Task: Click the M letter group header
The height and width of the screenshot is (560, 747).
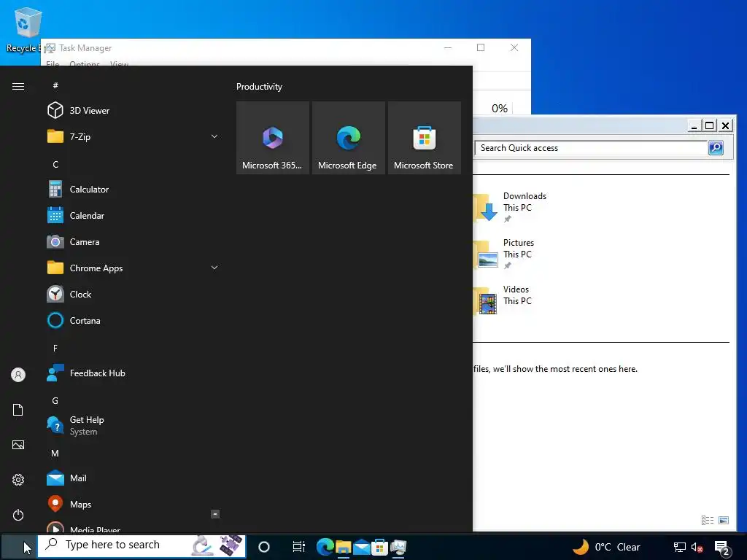Action: pos(55,454)
